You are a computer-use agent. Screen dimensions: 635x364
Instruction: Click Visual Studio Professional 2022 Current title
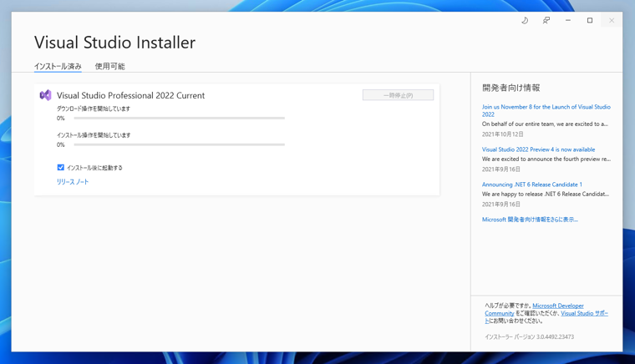coord(131,95)
